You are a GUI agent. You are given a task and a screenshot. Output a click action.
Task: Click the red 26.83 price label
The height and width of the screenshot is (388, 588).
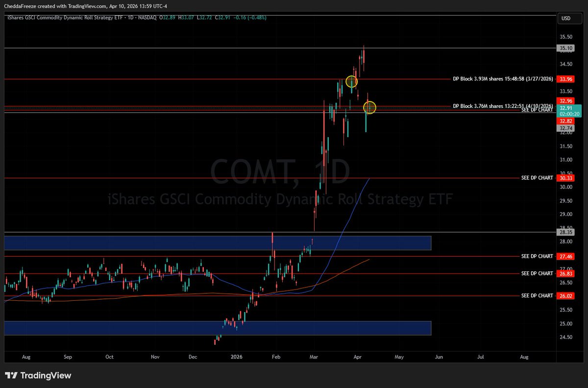click(566, 273)
